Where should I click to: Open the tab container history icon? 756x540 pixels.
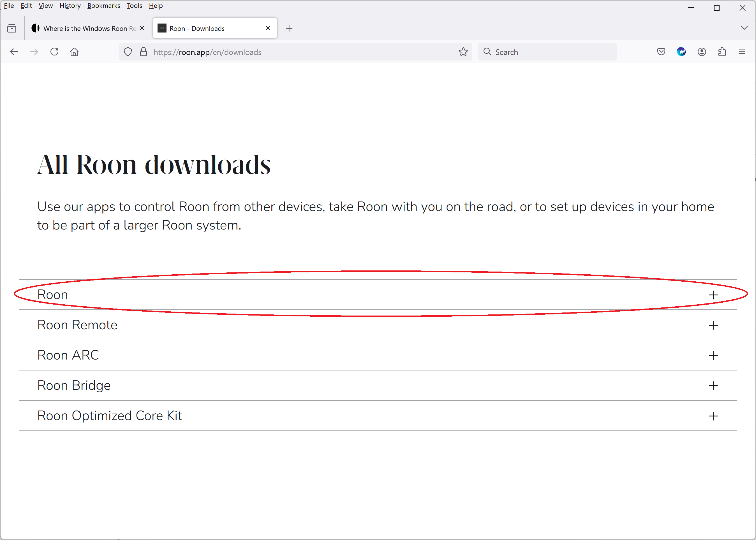coord(12,28)
